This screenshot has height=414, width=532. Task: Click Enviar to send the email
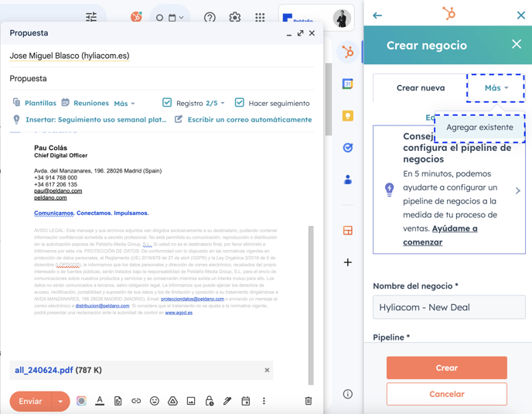[30, 401]
